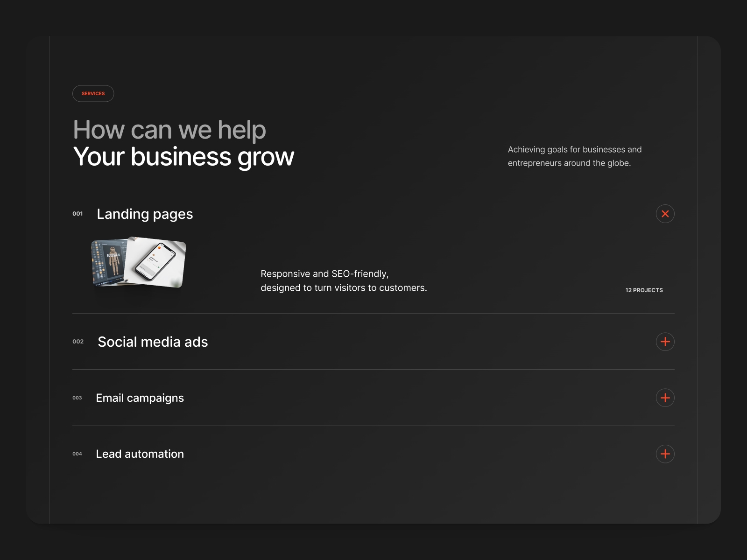Click the plus icon beside Email campaigns

[x=665, y=398]
